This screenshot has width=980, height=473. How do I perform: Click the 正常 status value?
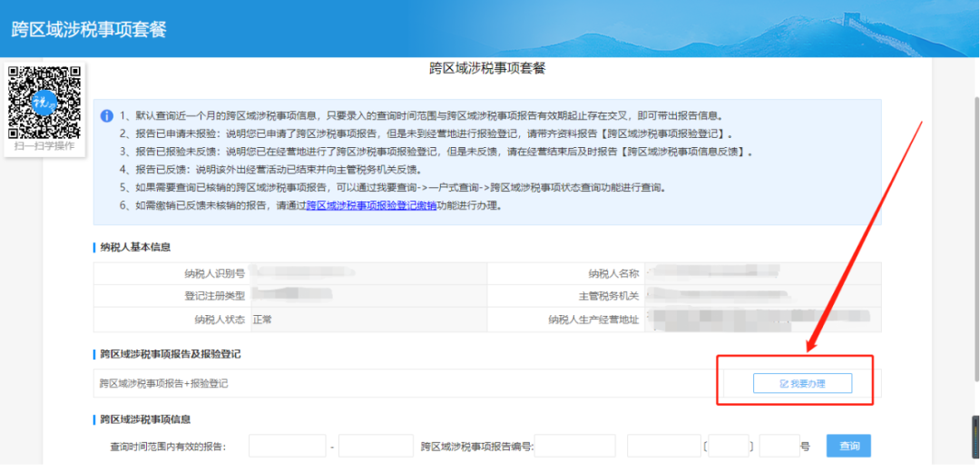click(262, 320)
